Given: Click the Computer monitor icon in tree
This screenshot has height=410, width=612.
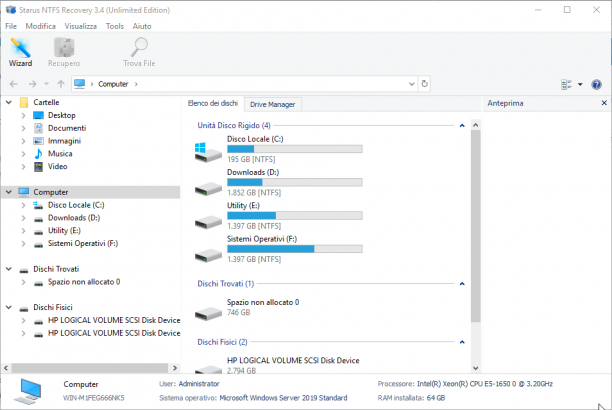Looking at the screenshot, I should click(24, 192).
